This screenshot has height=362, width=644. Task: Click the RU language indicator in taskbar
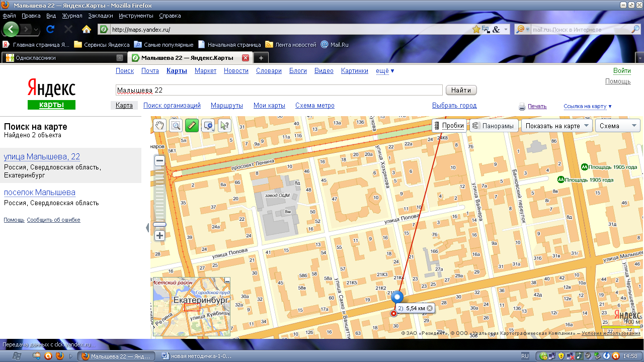[525, 356]
